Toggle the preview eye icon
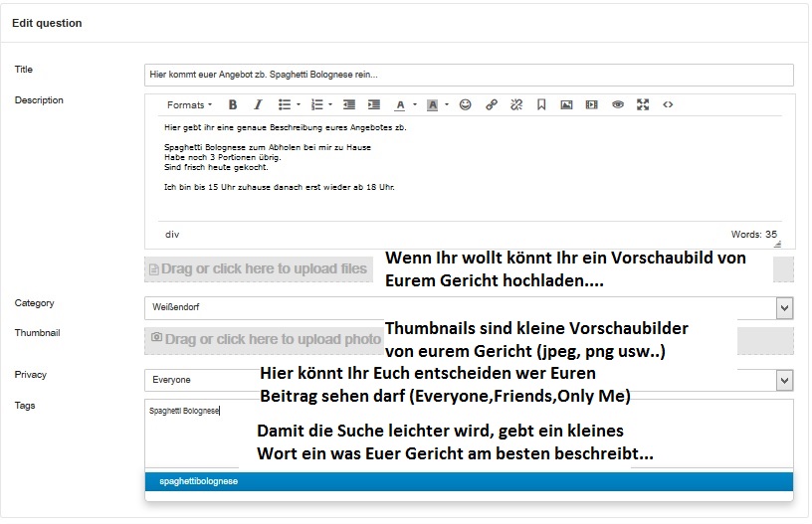The image size is (812, 524). [x=617, y=104]
